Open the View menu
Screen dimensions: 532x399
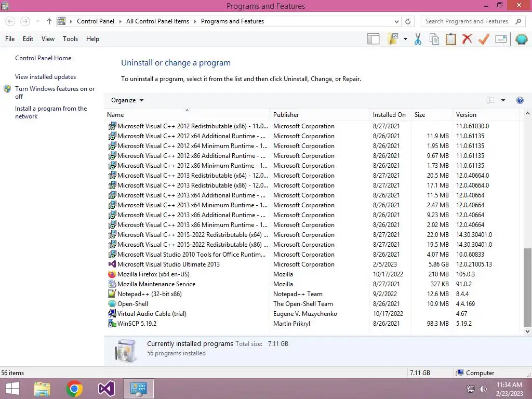(48, 39)
